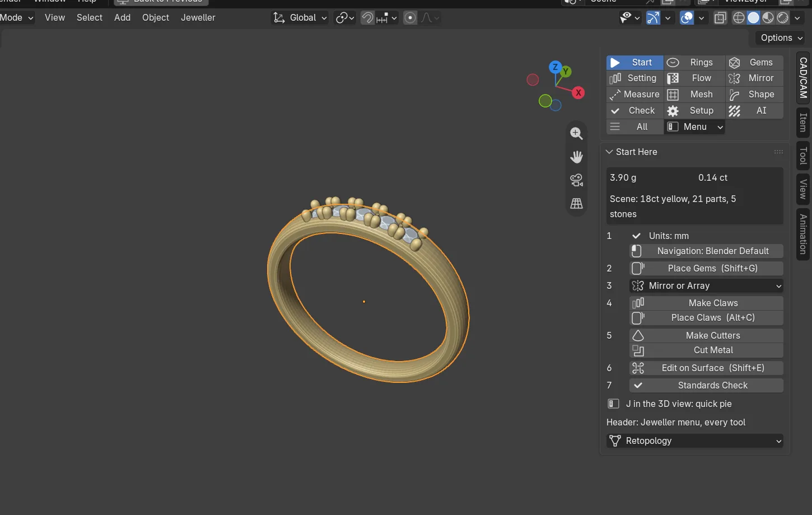
Task: Select rendered viewport shading icon
Action: click(x=782, y=18)
